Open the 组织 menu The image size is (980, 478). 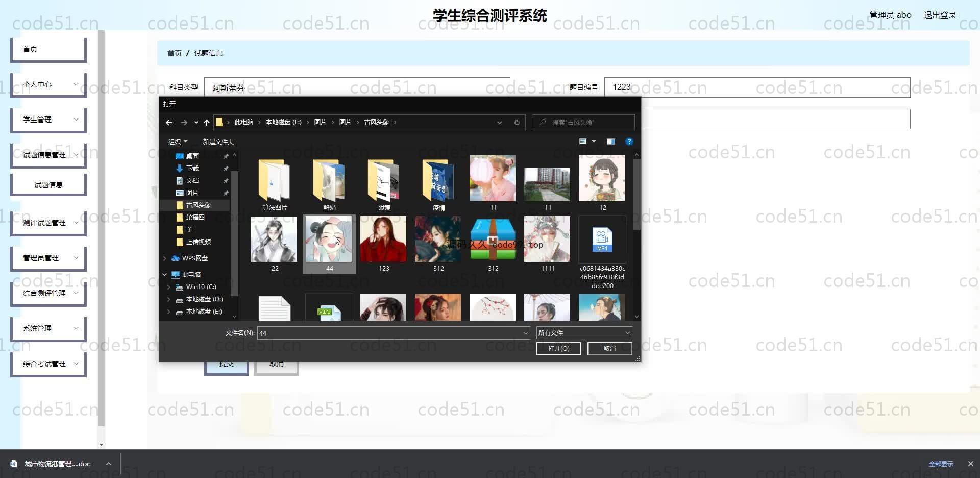pyautogui.click(x=178, y=141)
